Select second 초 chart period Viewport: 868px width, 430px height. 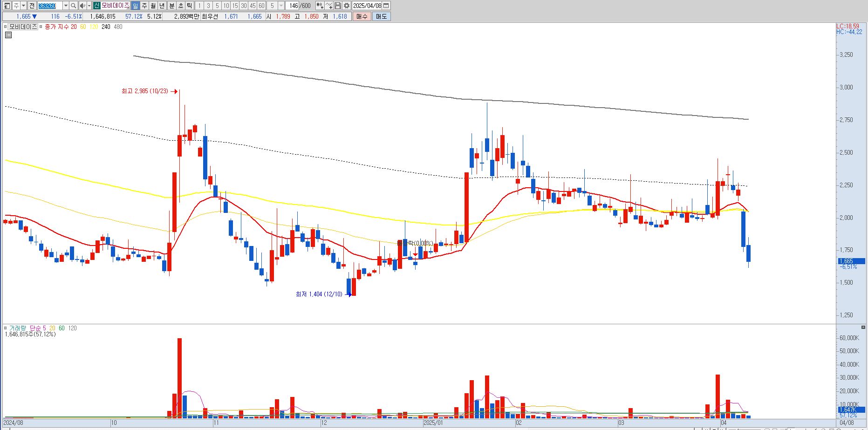tap(181, 6)
